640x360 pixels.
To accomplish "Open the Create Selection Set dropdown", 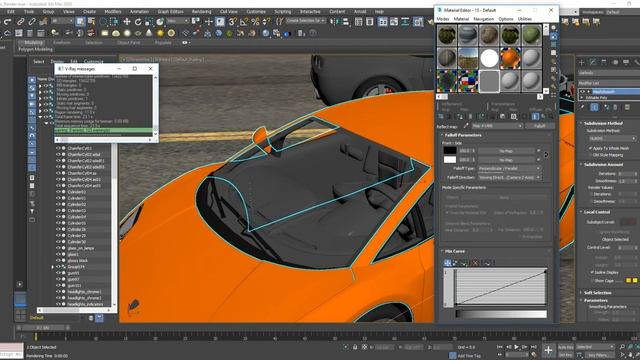I will click(305, 21).
